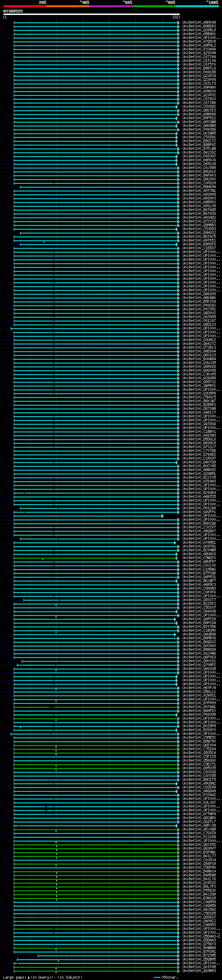The height and width of the screenshot is (980, 222).
Task: Select label UniRef100_P61246
Action: (199, 508)
